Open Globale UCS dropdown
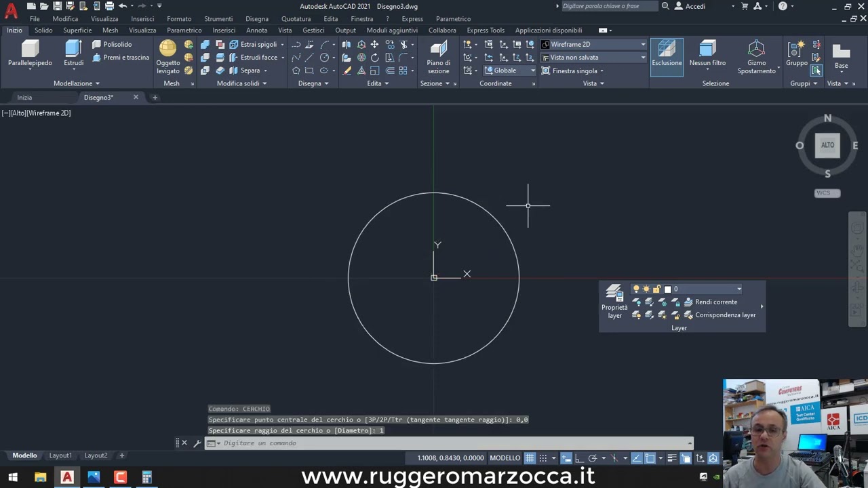 click(510, 70)
